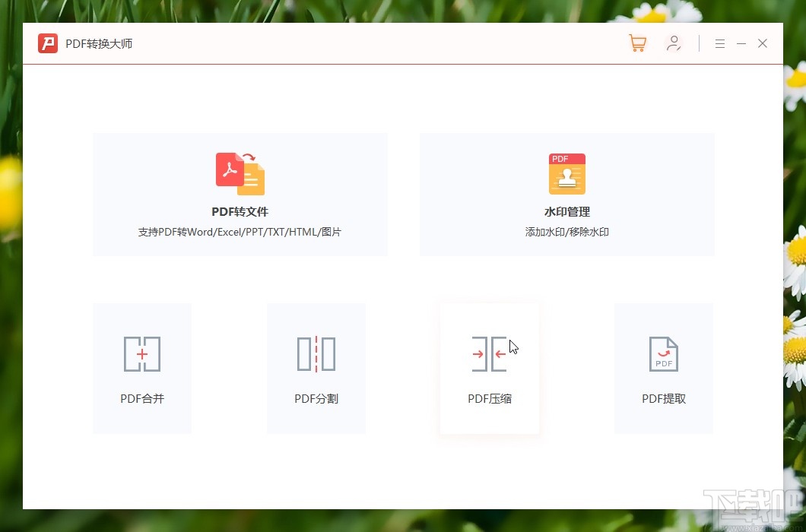Click the 支持PDF转Word description text
The width and height of the screenshot is (806, 532).
pyautogui.click(x=240, y=232)
